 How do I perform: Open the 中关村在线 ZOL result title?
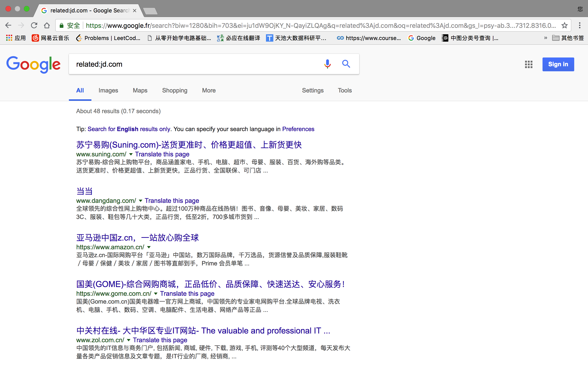click(203, 331)
